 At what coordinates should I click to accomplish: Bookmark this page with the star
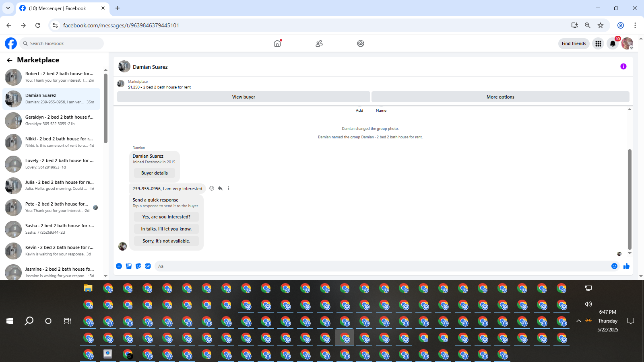[x=601, y=25]
